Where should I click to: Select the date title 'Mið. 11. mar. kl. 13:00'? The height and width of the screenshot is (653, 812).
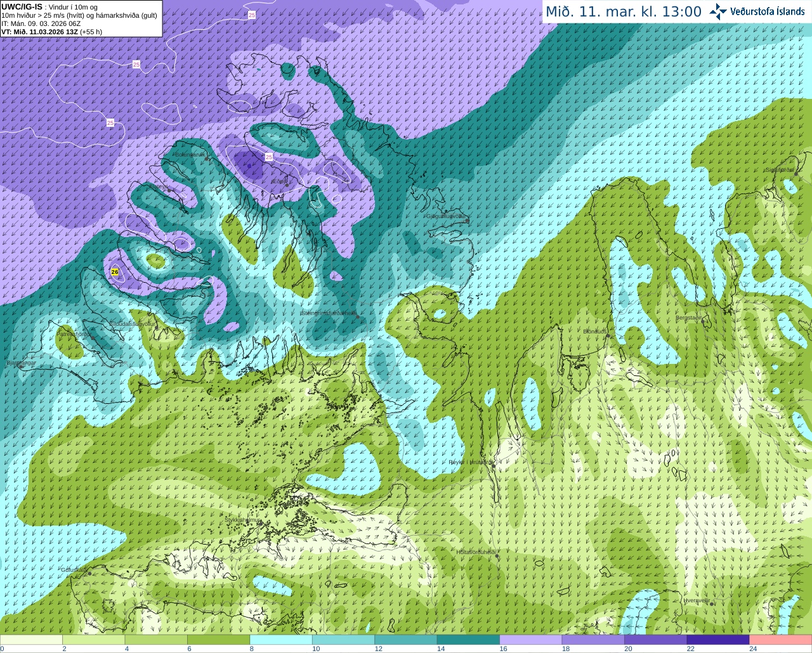tap(624, 11)
